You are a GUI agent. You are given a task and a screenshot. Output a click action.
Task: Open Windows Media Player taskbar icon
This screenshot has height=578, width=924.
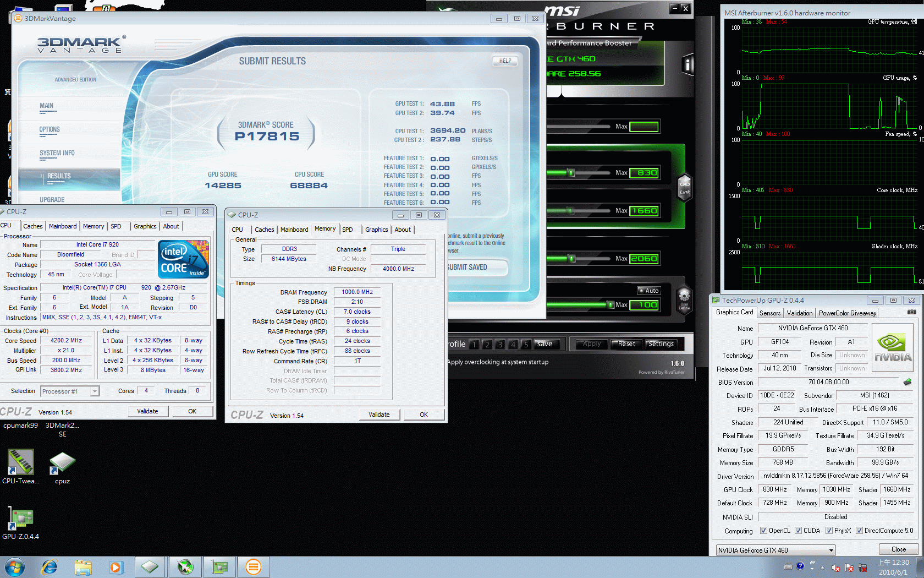click(116, 567)
